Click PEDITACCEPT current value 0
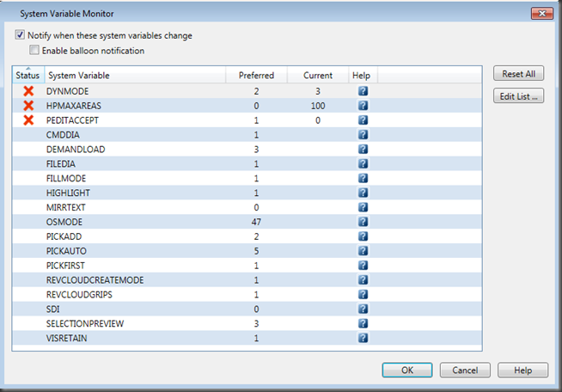562x392 pixels. (x=318, y=120)
